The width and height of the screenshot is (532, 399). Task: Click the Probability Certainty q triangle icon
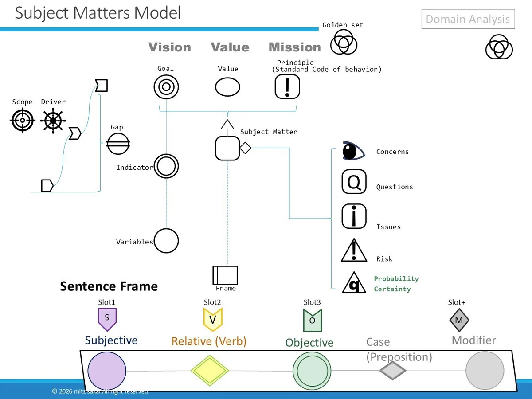pyautogui.click(x=354, y=283)
